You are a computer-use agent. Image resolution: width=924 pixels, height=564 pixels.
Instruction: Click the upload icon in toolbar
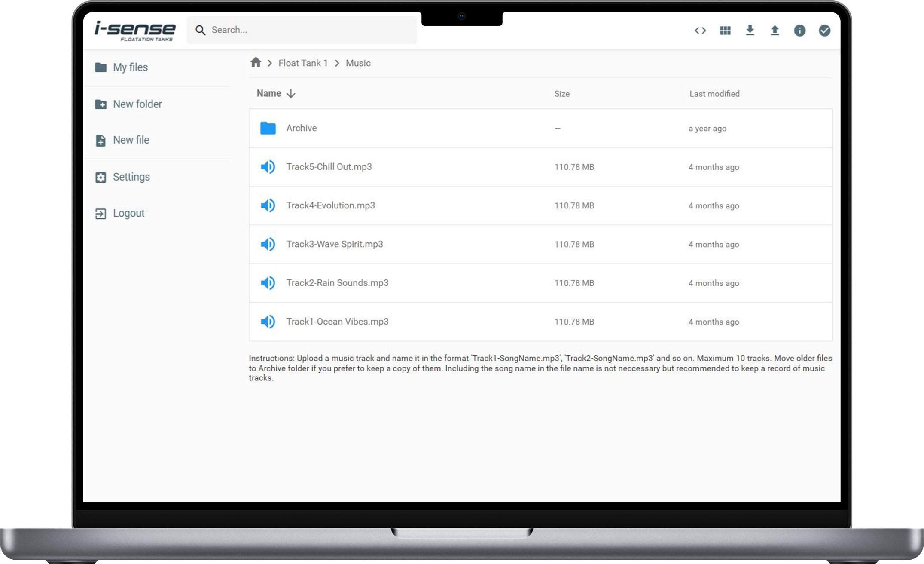click(775, 31)
